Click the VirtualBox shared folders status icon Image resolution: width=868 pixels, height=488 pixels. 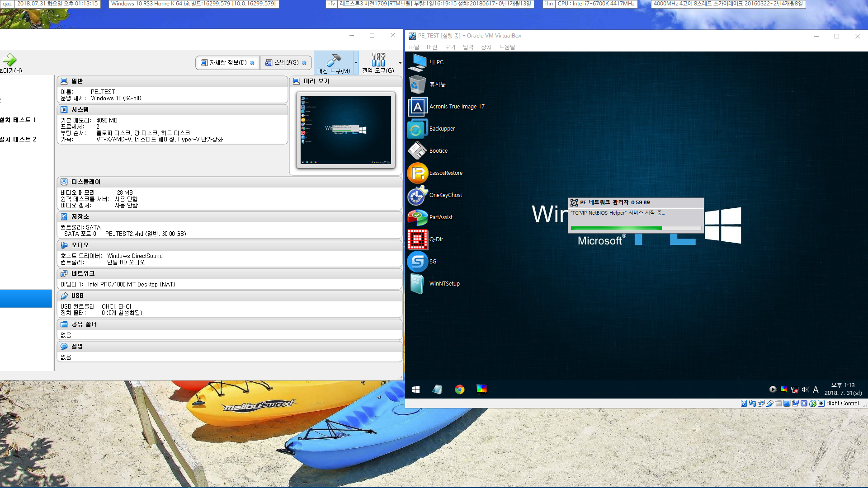(x=778, y=404)
